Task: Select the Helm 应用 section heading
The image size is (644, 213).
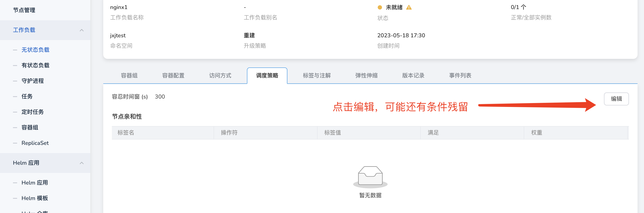Action: tap(26, 163)
